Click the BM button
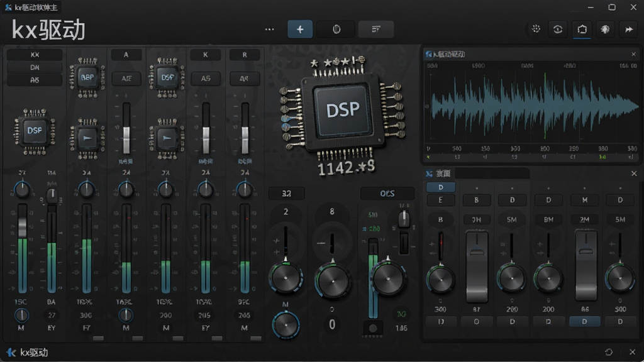Screen dimensions: 644x362 (x=548, y=219)
